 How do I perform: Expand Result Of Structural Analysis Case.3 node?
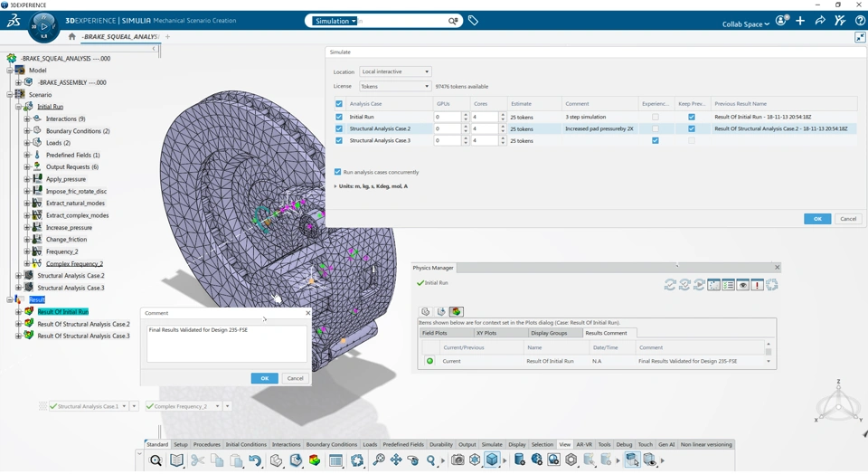tap(18, 336)
